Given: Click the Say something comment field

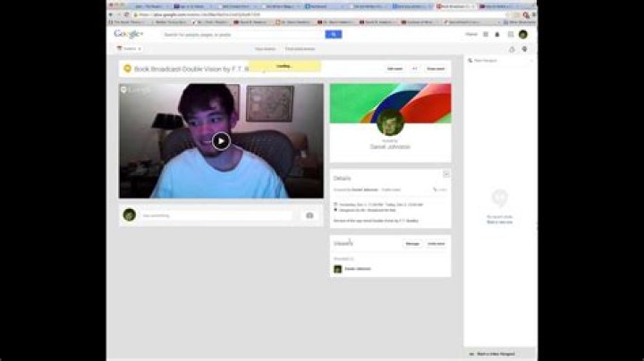Looking at the screenshot, I should point(215,215).
